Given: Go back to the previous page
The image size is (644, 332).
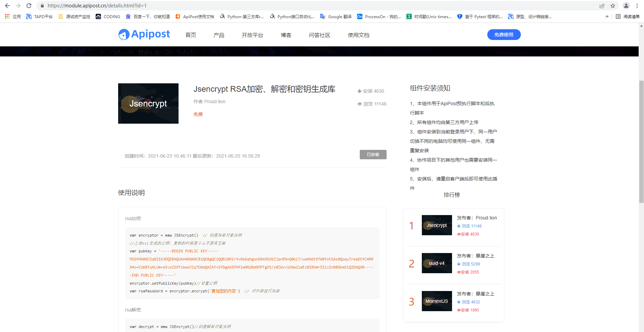Looking at the screenshot, I should coord(7,6).
